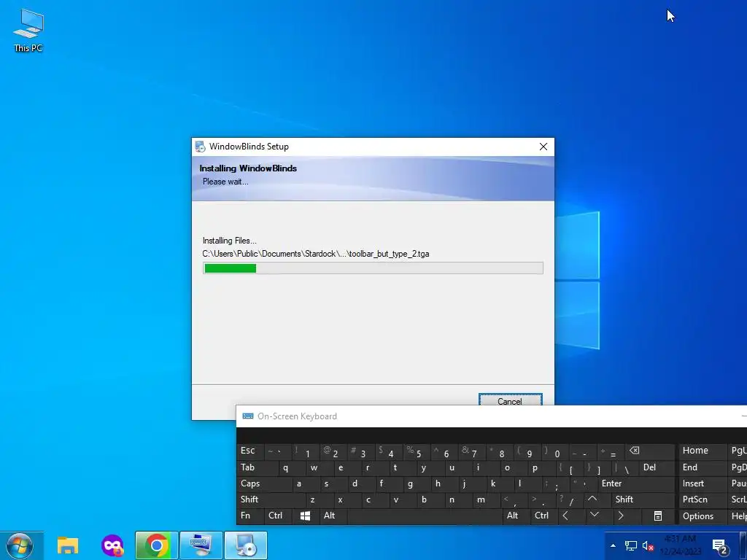Toggle the Fn key

pyautogui.click(x=251, y=516)
